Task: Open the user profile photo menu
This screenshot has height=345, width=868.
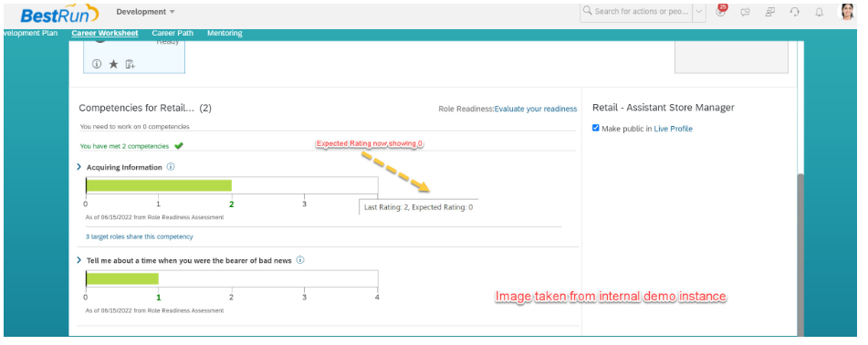Action: coord(847,12)
